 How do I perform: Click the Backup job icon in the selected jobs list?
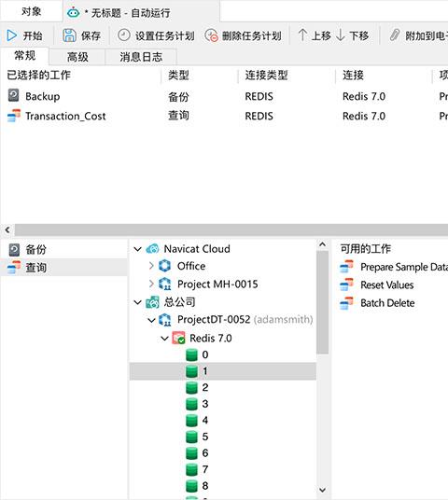click(13, 95)
